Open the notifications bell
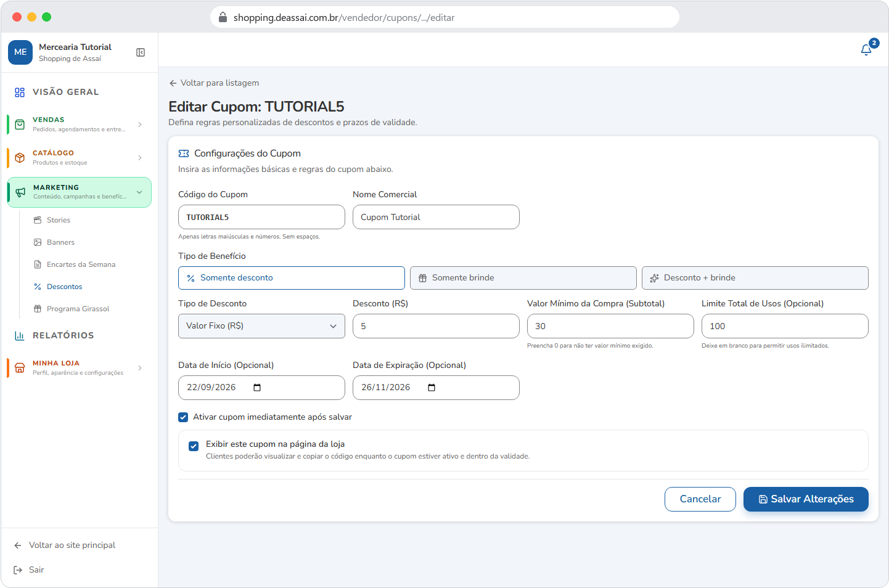Screen dimensions: 889x588 pyautogui.click(x=866, y=50)
